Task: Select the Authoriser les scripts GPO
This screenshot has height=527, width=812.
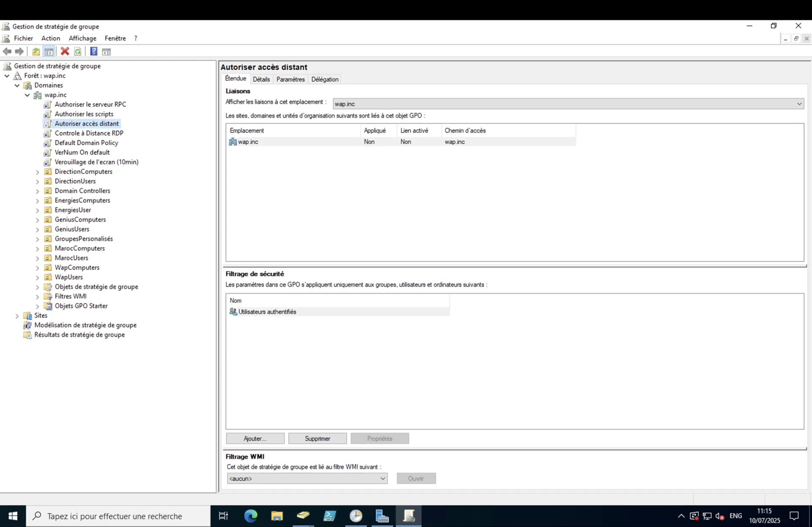Action: tap(84, 114)
